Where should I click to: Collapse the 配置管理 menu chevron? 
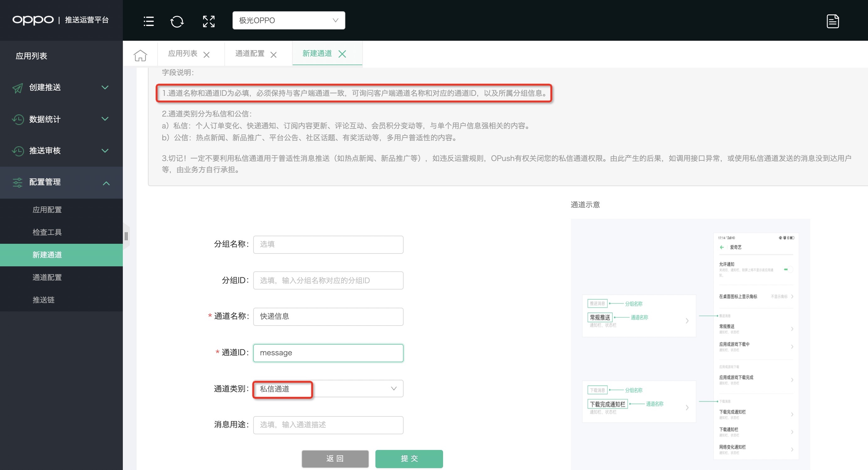coord(106,183)
